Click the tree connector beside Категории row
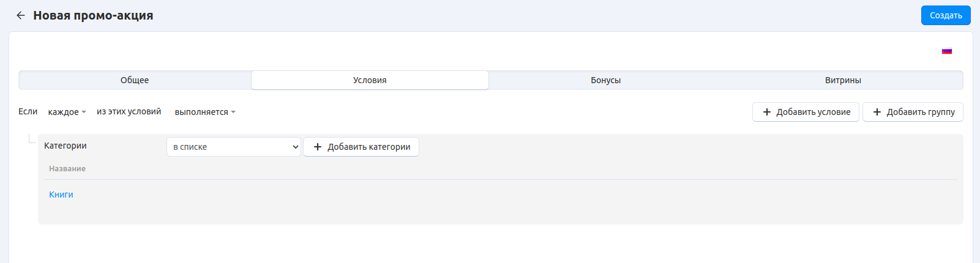This screenshot has height=263, width=980. pos(31,140)
